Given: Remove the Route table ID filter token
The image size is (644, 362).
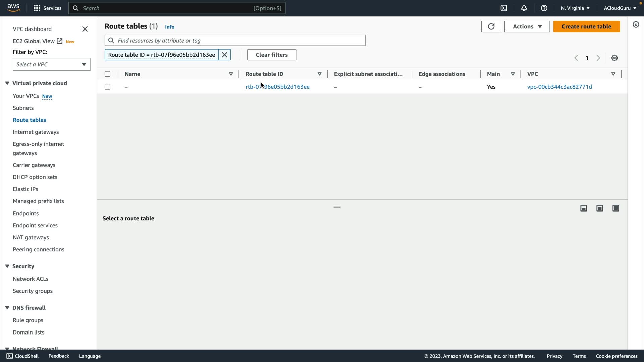Looking at the screenshot, I should click(x=225, y=55).
